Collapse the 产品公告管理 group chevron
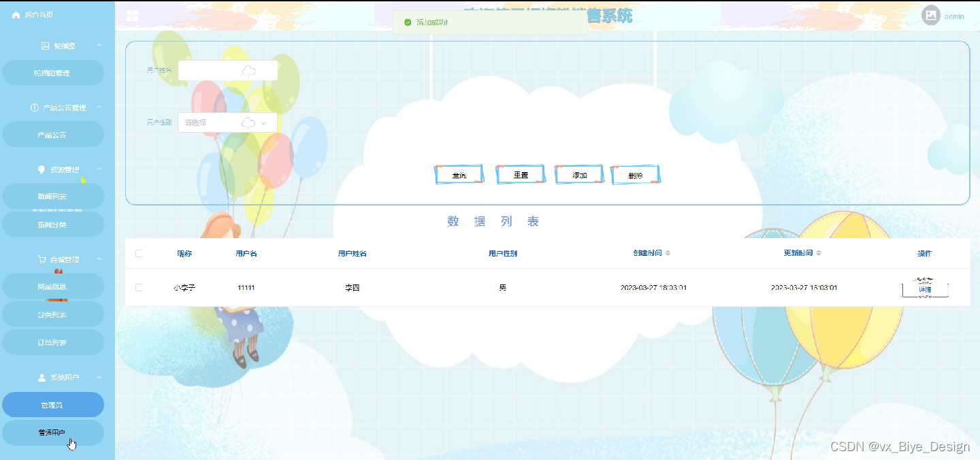This screenshot has width=980, height=460. tap(99, 108)
